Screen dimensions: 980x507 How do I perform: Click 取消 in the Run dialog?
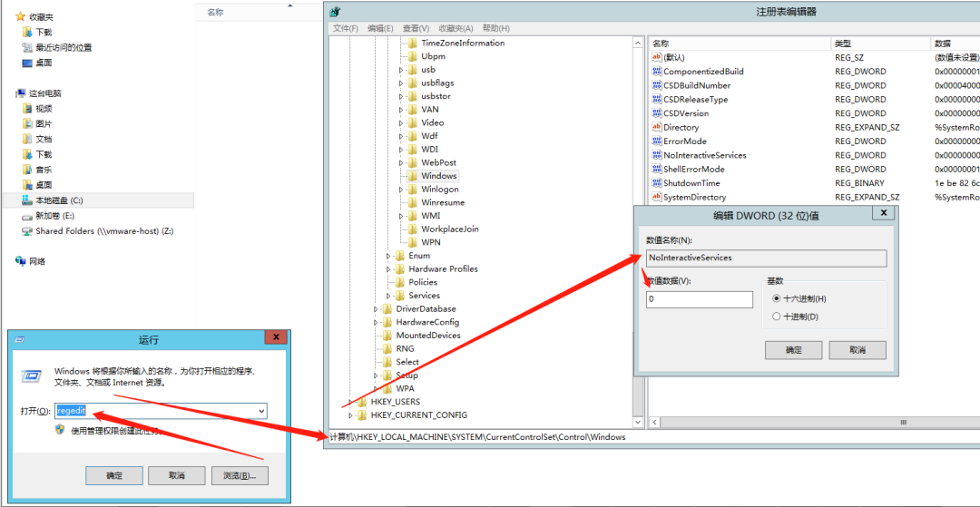point(177,476)
